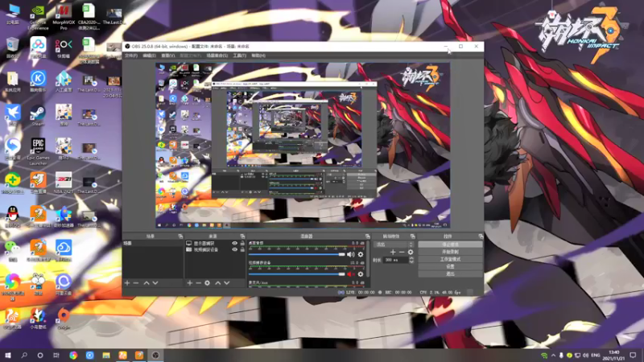Open NBA 2K21 desktop shortcut
Viewport: 644px width, 362px height.
tap(64, 183)
